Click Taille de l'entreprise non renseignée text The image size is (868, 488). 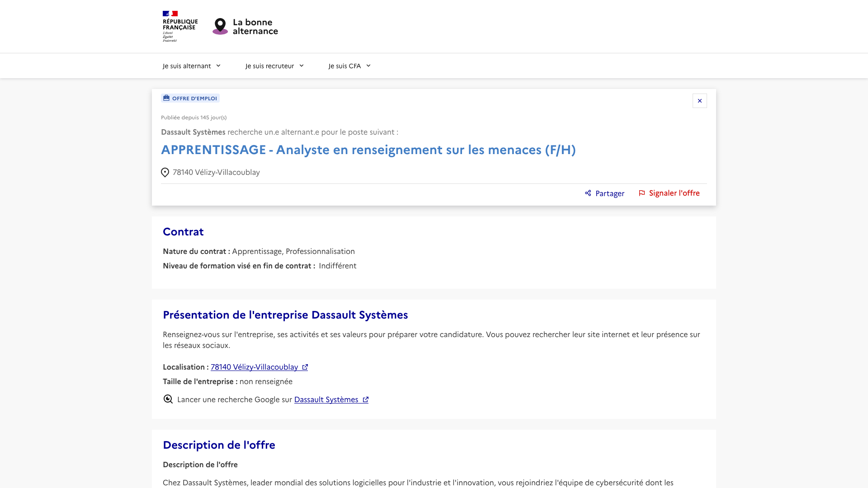point(227,381)
